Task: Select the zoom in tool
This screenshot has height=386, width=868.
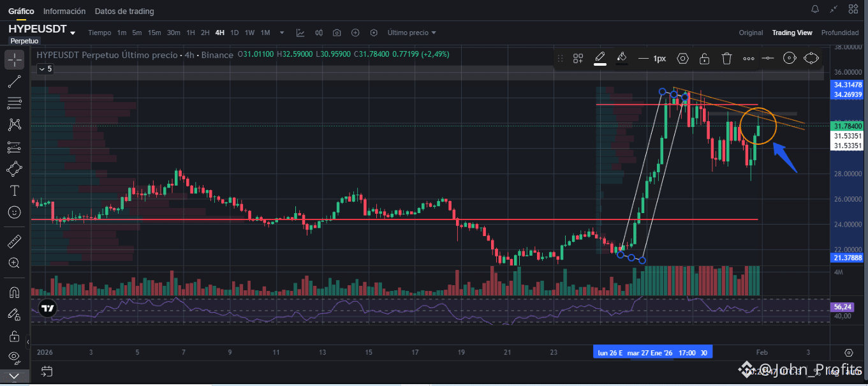Action: pos(14,263)
